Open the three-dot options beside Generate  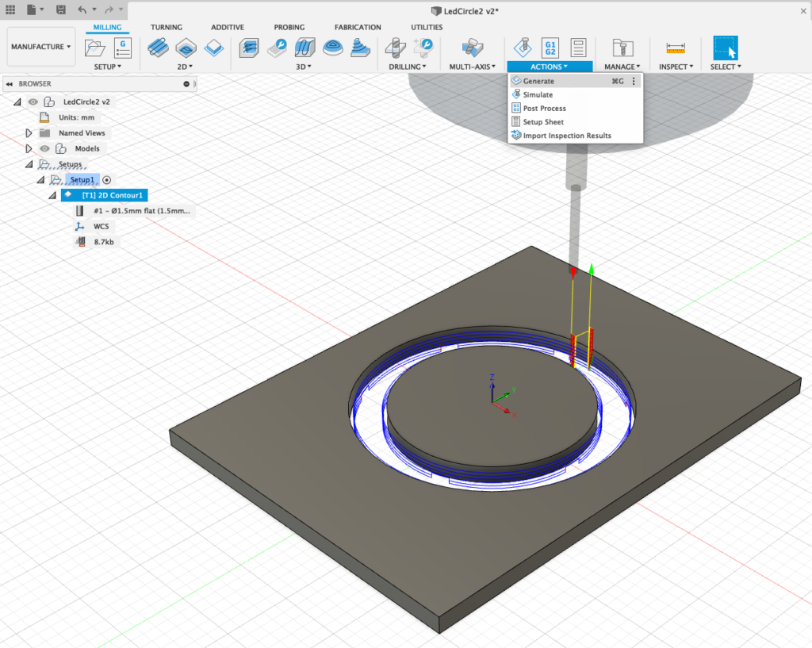[634, 81]
